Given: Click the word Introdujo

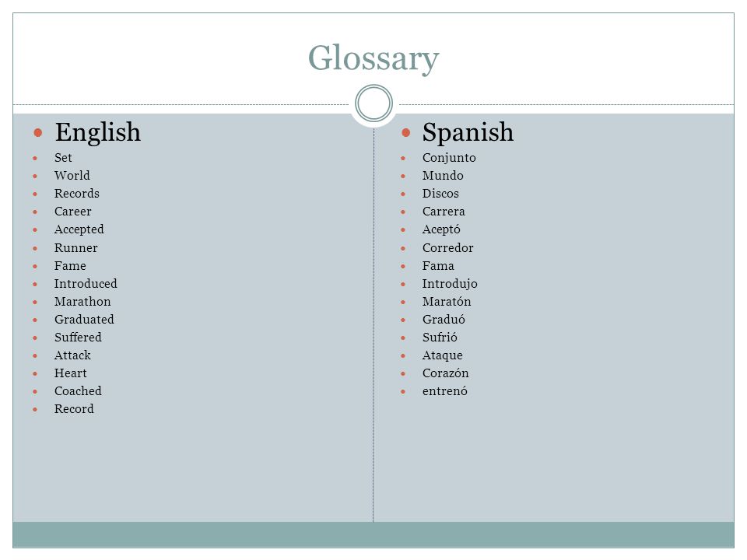Looking at the screenshot, I should [450, 284].
